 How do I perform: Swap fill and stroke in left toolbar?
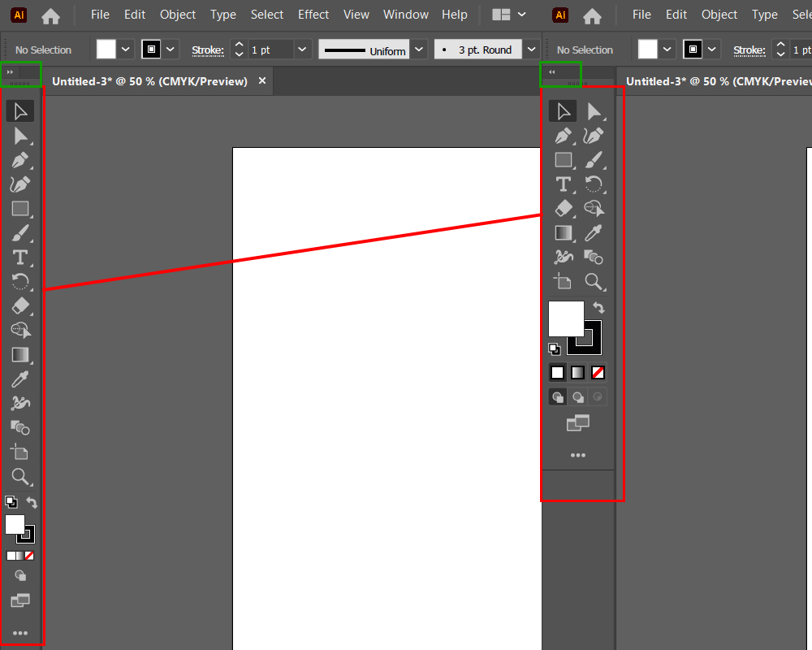pyautogui.click(x=32, y=502)
